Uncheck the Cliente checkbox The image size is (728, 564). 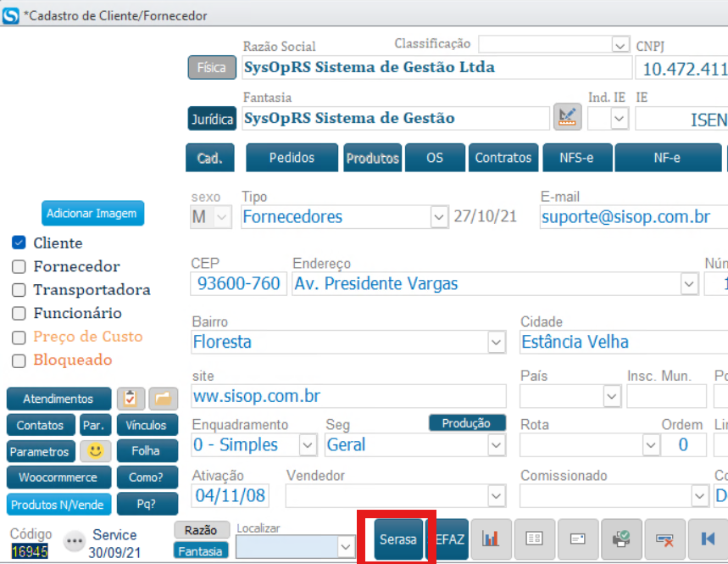tap(19, 243)
